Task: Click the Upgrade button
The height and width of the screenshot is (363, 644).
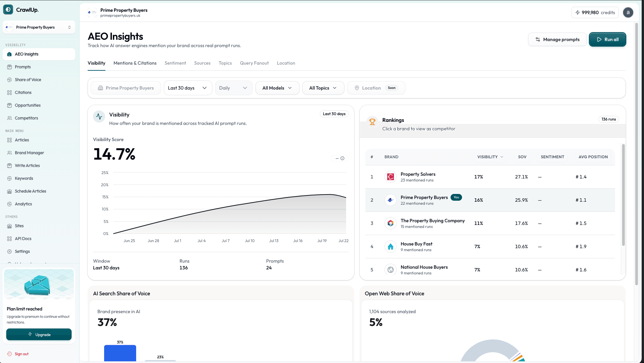Action: (x=39, y=334)
